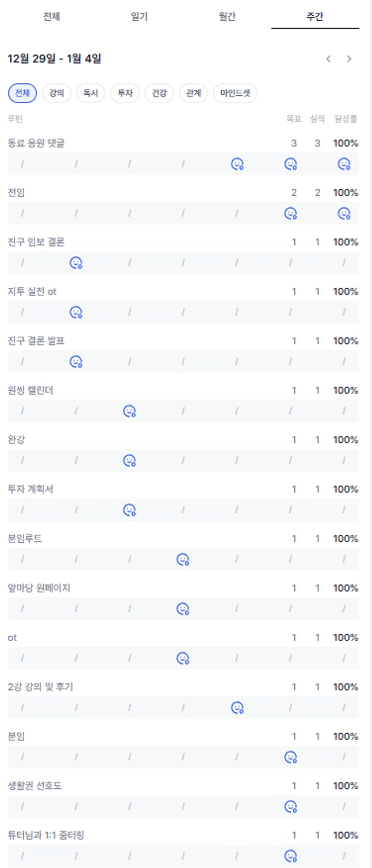This screenshot has height=868, width=372.
Task: Click the 12월 29일 - 1월 4일 date range
Action: coord(54,59)
